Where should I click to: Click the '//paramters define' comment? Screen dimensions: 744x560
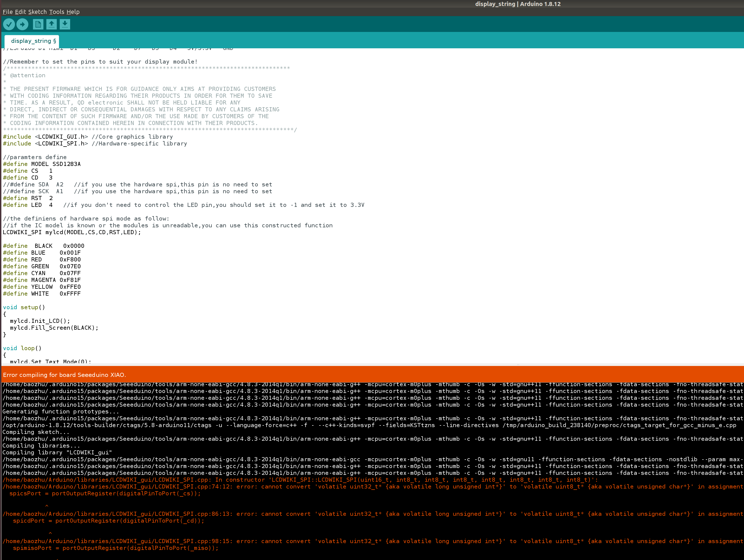[35, 157]
